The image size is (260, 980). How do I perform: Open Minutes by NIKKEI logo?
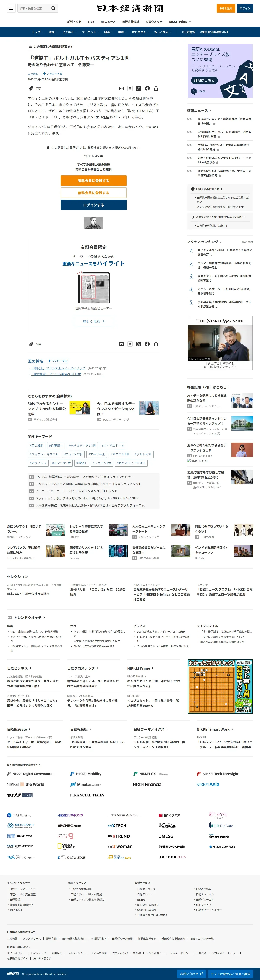[x=86, y=785]
